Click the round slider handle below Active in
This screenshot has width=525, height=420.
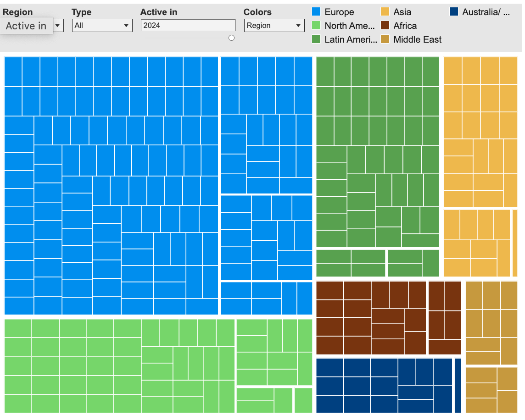click(x=231, y=38)
